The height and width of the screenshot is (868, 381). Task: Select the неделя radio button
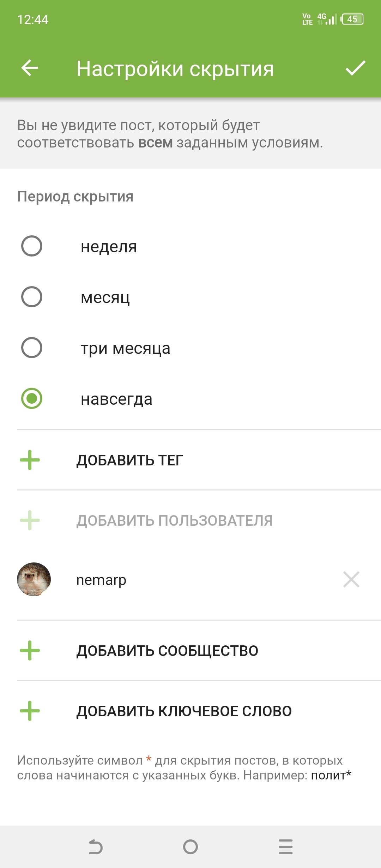[32, 246]
